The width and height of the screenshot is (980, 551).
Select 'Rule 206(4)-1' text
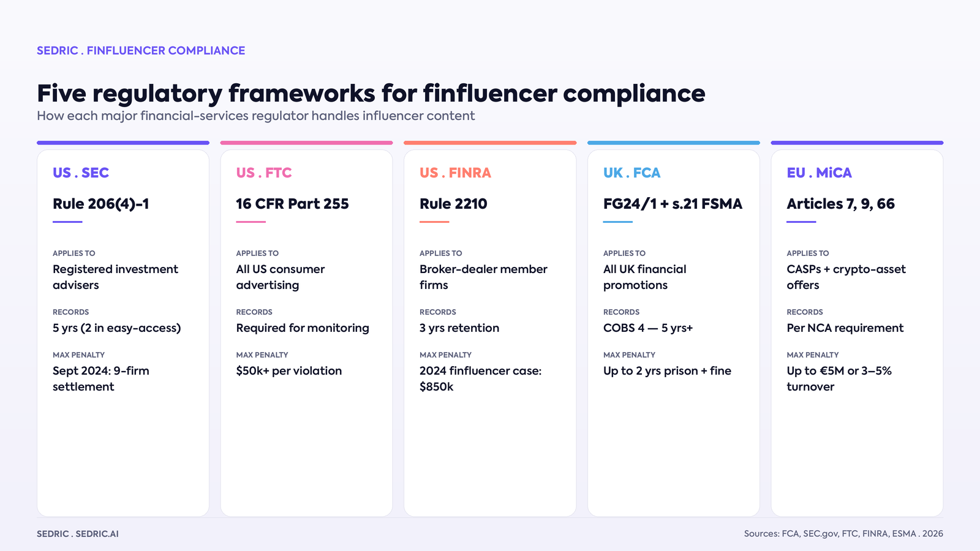click(101, 204)
